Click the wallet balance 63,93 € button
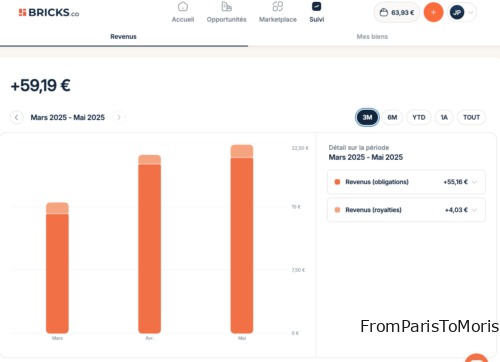Viewport: 500px width, 362px height. pyautogui.click(x=397, y=13)
